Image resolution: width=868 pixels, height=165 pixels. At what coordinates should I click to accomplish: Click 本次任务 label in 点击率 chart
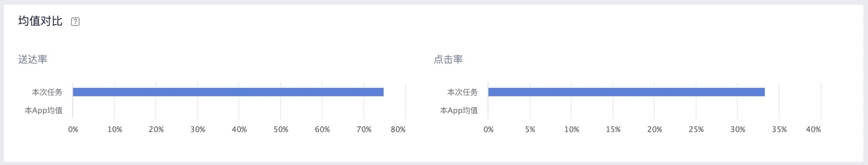coord(463,92)
